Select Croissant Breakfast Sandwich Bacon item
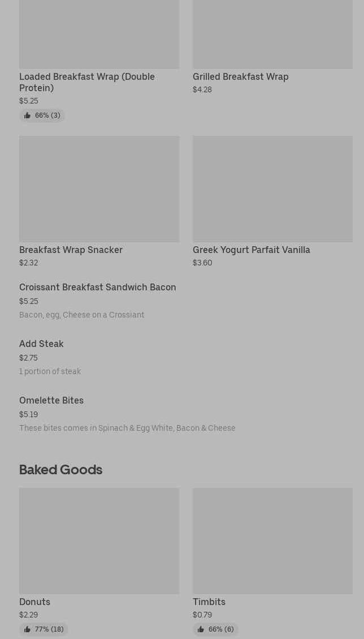 click(x=97, y=288)
